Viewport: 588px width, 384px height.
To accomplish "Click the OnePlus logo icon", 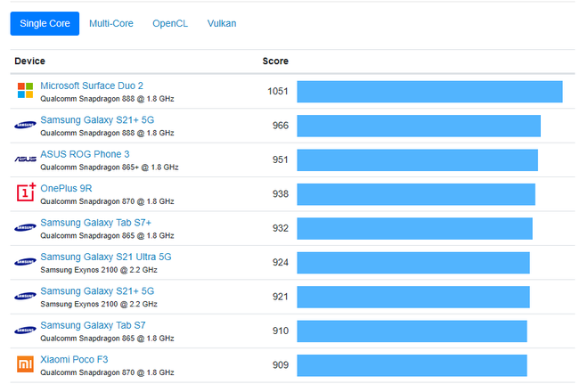I will (26, 192).
